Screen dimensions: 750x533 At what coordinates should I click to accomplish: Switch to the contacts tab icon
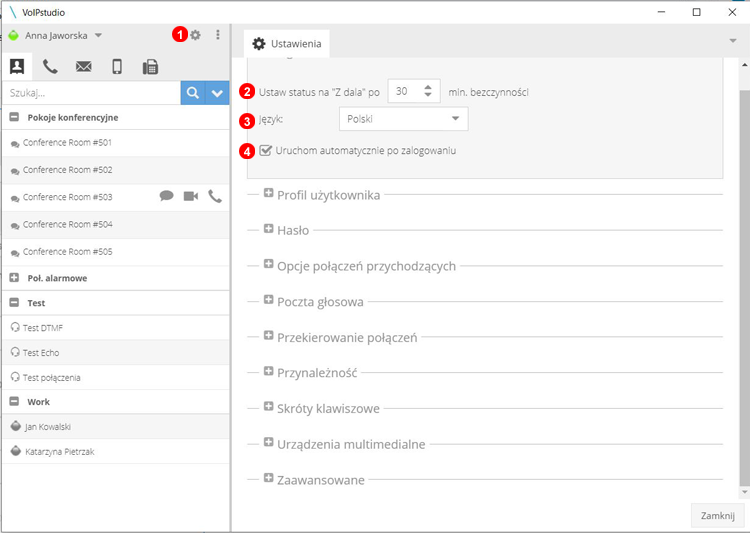click(17, 67)
